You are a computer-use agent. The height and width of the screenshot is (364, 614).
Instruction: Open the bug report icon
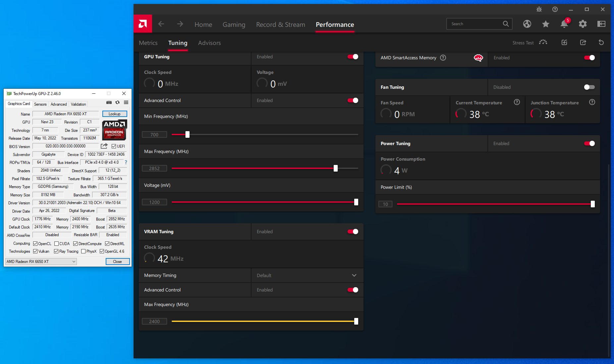(539, 9)
